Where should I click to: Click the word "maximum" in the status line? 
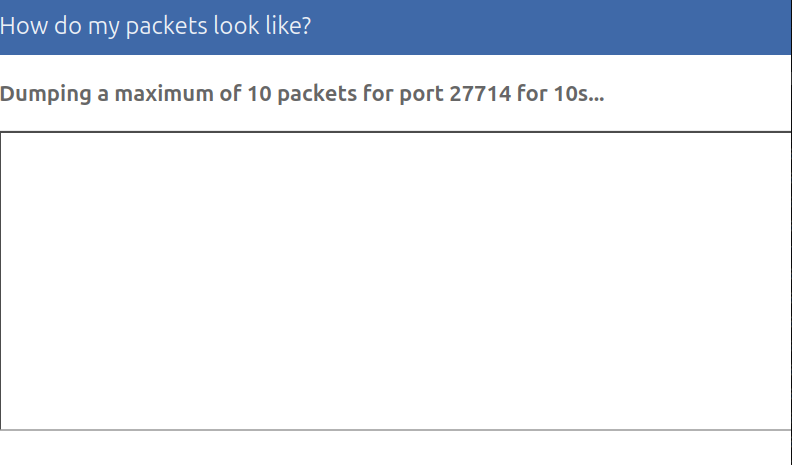[x=158, y=95]
